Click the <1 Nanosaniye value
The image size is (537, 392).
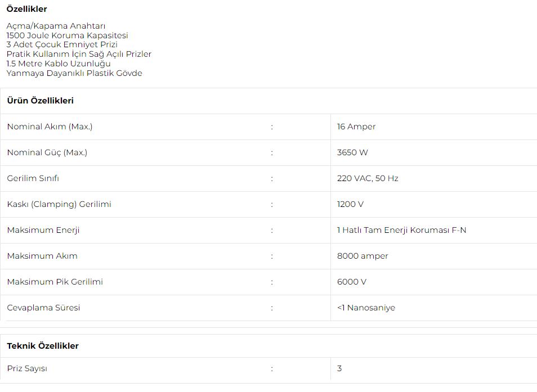tap(366, 308)
